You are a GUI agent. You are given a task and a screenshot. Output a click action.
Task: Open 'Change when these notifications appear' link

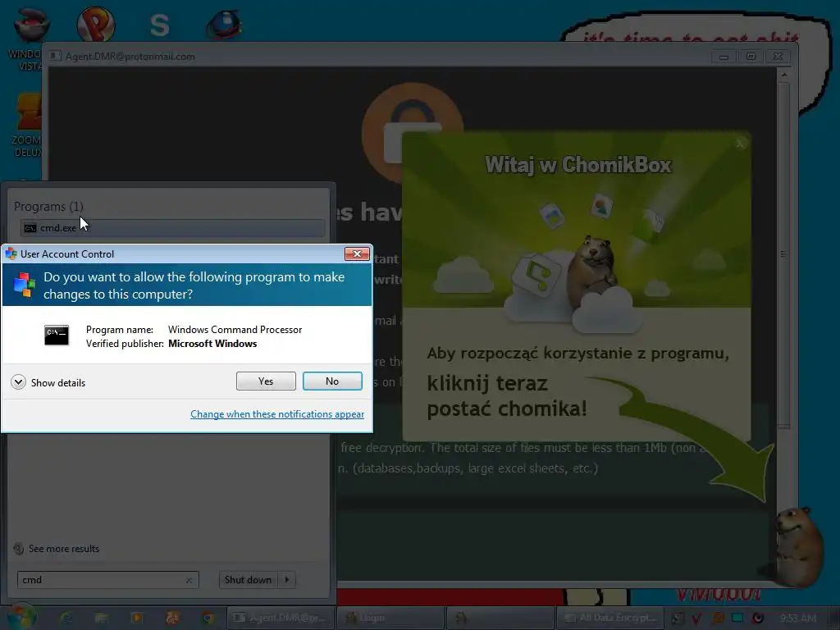point(277,414)
